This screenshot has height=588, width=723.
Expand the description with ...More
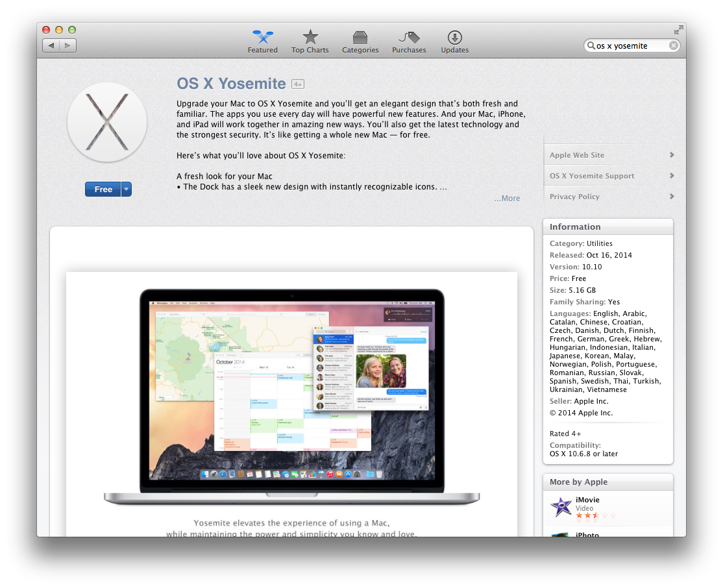[507, 199]
